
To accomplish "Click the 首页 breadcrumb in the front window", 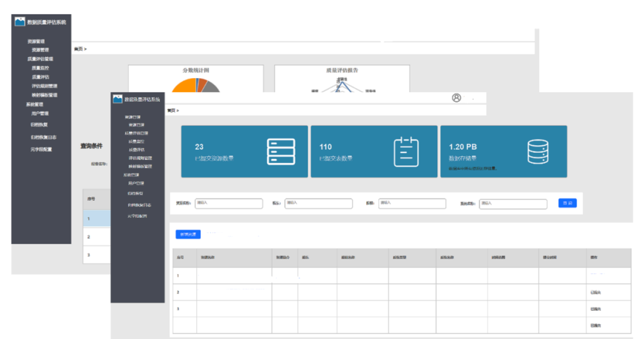I will pos(172,110).
